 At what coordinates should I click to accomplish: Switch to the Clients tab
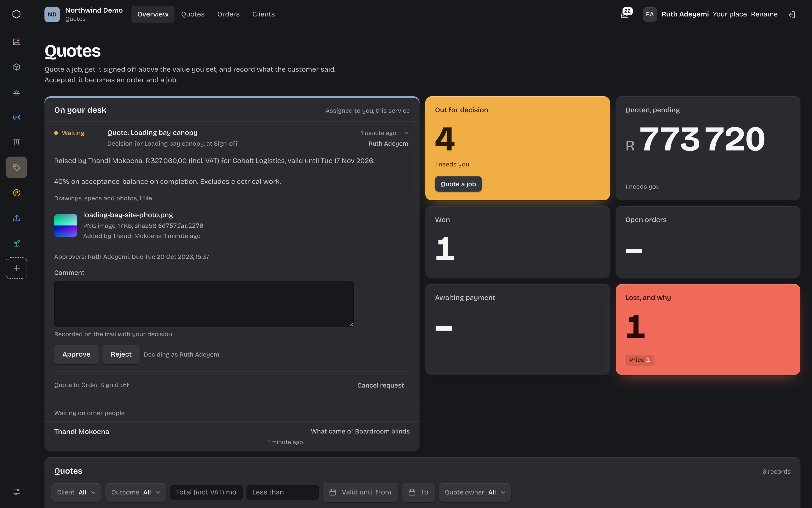click(263, 14)
